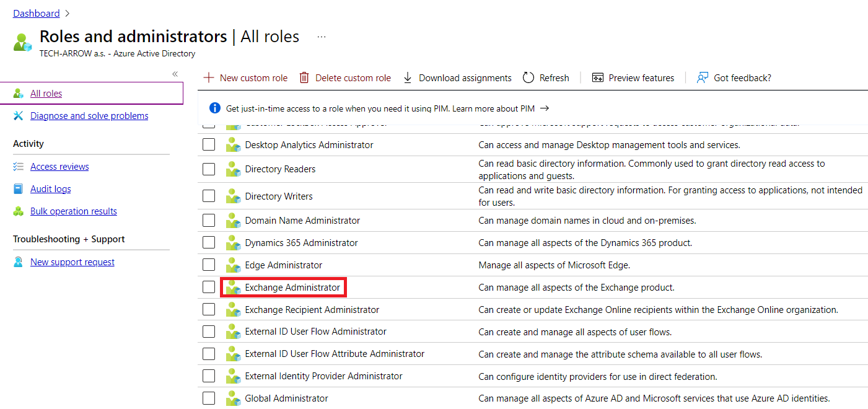Click the New custom role plus icon
Viewport: 868px width, 409px height.
209,77
